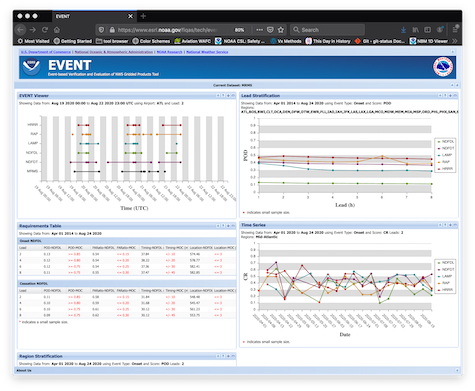475x391 pixels.
Task: Click the plus icon in the EVENT Viewer header
Action: click(x=228, y=96)
